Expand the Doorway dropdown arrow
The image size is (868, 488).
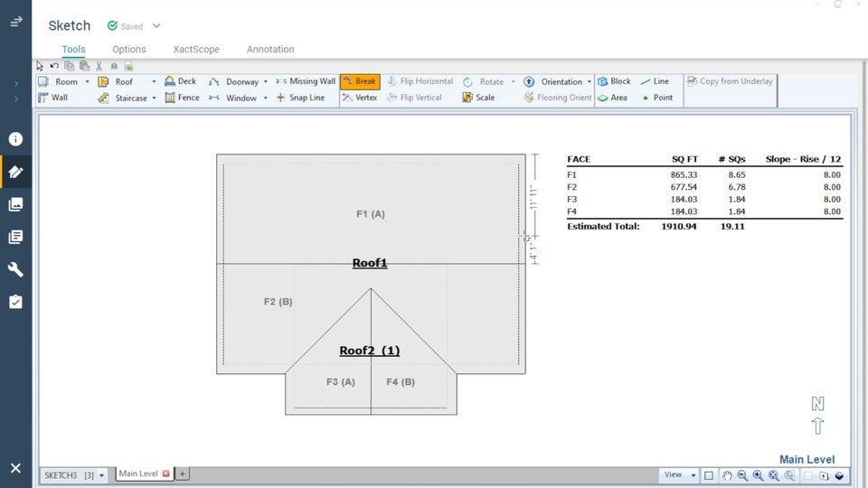[265, 82]
